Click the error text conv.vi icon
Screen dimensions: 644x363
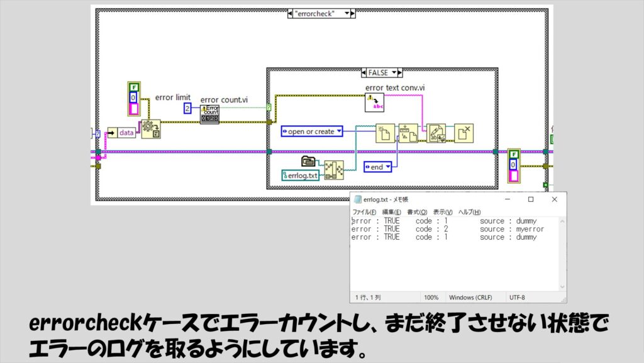pyautogui.click(x=375, y=103)
